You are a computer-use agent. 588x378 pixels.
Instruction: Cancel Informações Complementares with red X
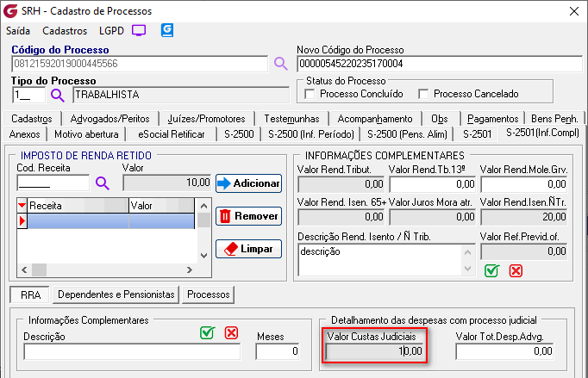[516, 270]
